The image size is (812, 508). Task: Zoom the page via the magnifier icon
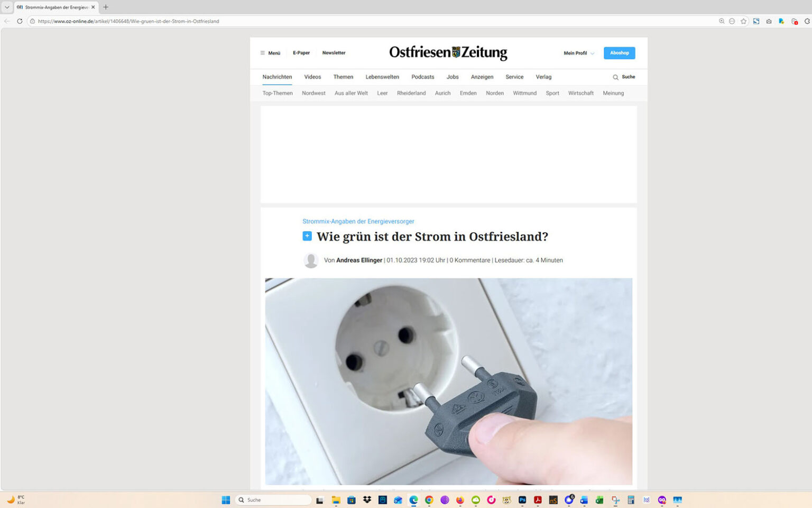click(x=721, y=21)
